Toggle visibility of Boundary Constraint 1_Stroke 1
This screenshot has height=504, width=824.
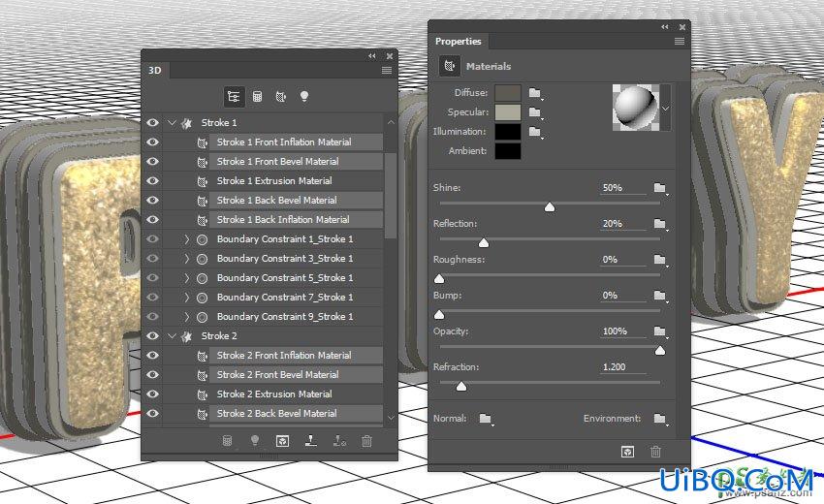tap(152, 239)
